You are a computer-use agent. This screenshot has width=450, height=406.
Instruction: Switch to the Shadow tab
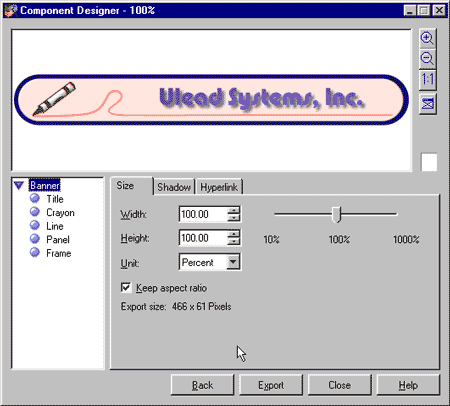[x=174, y=187]
